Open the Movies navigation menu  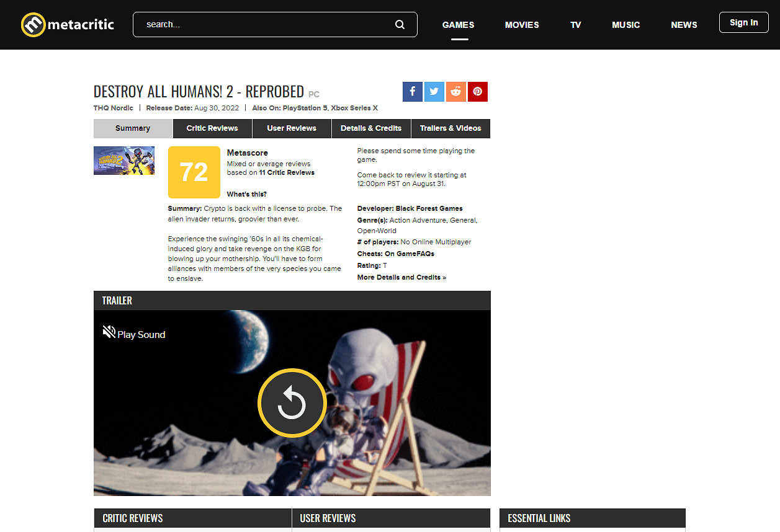522,25
